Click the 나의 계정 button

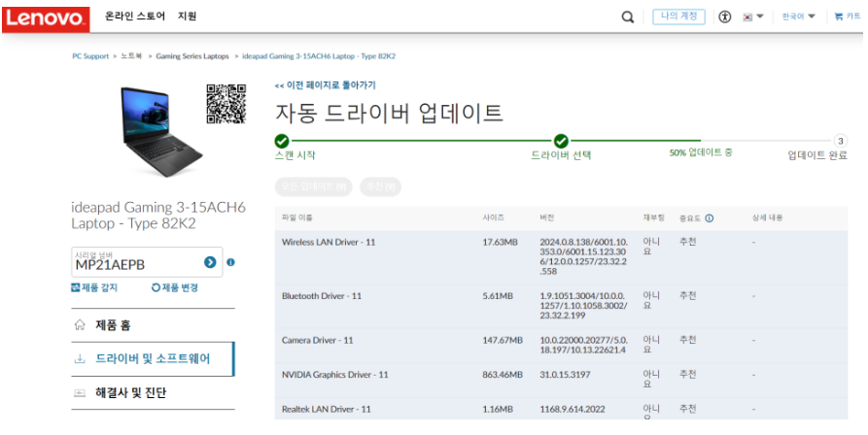point(678,17)
